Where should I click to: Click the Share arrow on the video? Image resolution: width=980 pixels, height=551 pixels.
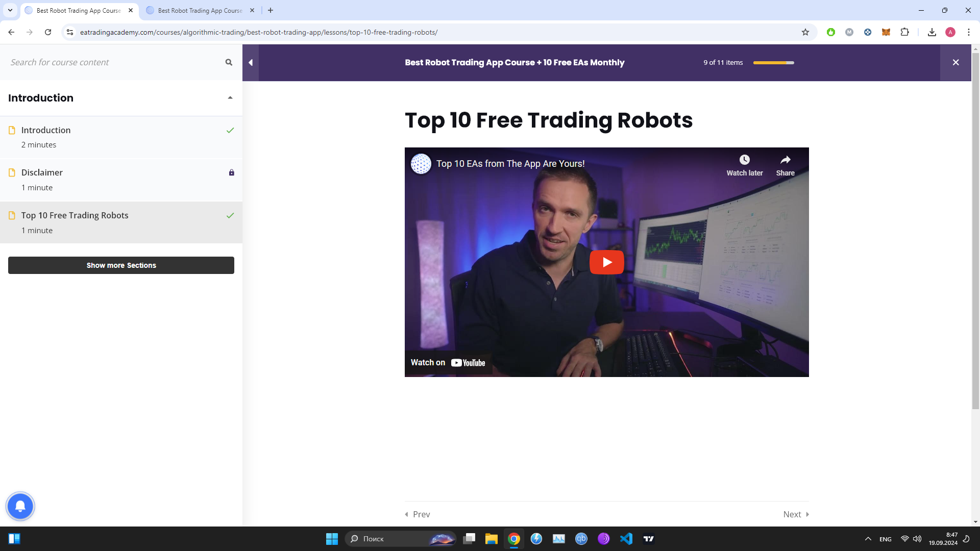click(785, 160)
